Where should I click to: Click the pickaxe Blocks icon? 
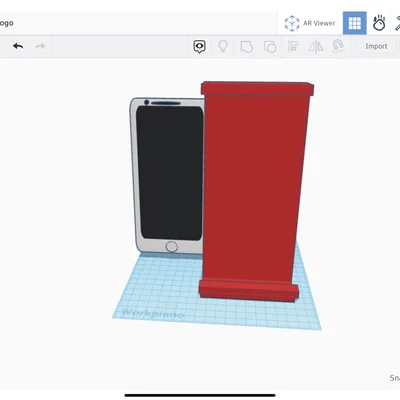click(x=397, y=23)
